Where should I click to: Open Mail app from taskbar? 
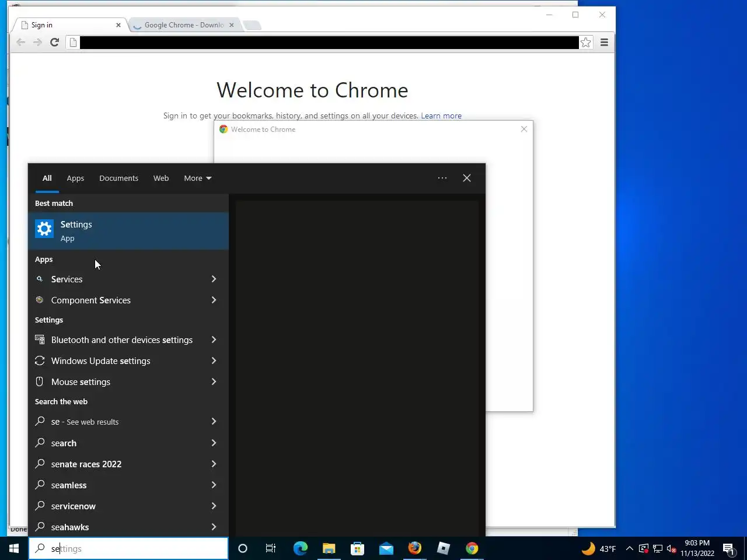(386, 548)
